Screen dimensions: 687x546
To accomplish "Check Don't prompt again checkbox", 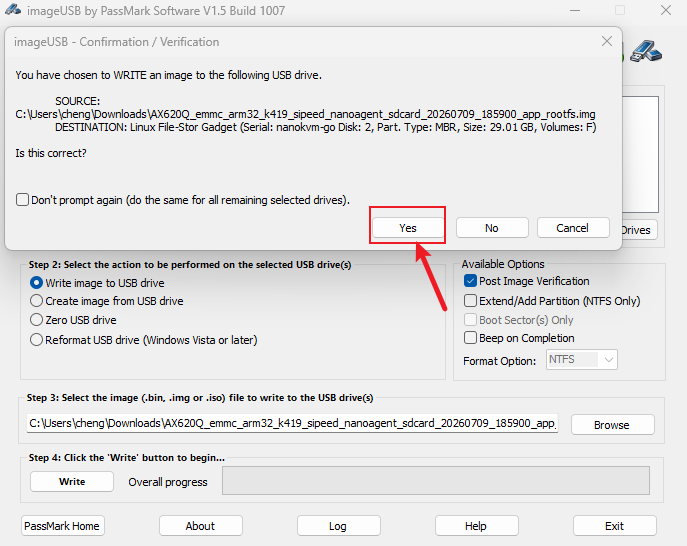I will 22,200.
